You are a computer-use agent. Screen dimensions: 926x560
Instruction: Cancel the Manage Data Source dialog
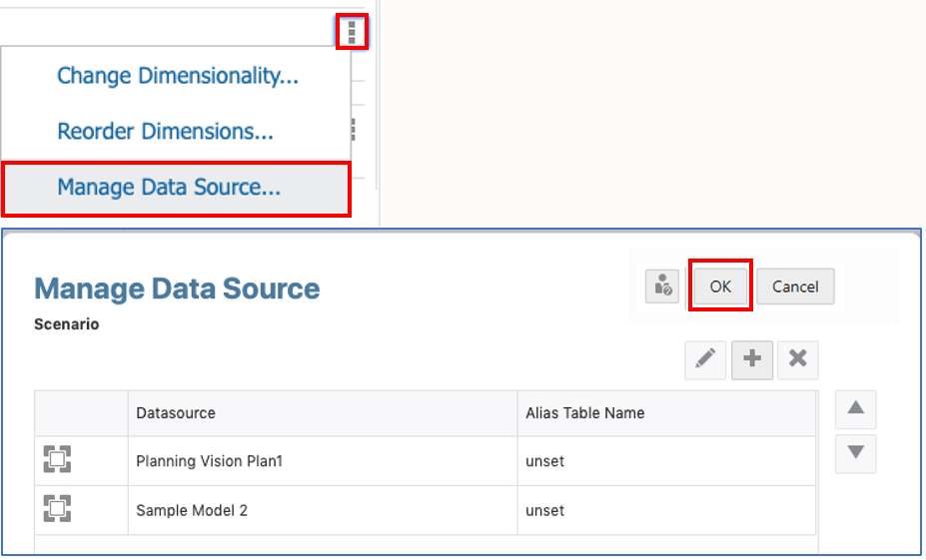click(795, 286)
